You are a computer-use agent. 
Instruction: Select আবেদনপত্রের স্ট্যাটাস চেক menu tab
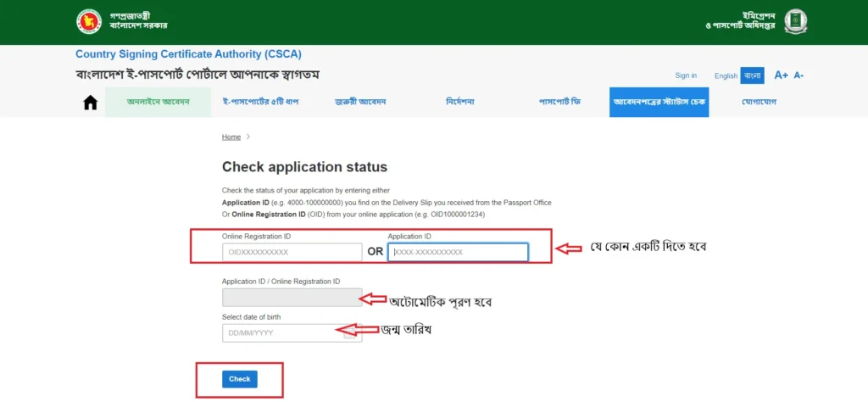(x=659, y=102)
